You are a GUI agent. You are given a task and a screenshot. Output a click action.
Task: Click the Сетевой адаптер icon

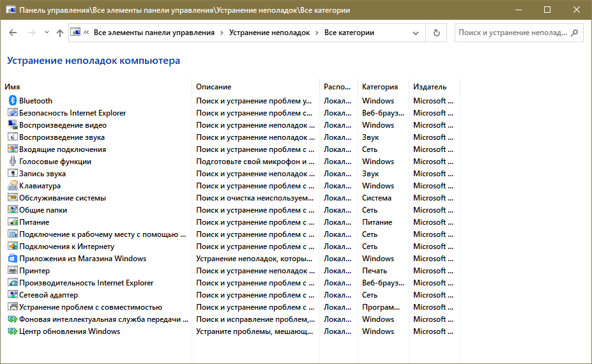coord(12,295)
